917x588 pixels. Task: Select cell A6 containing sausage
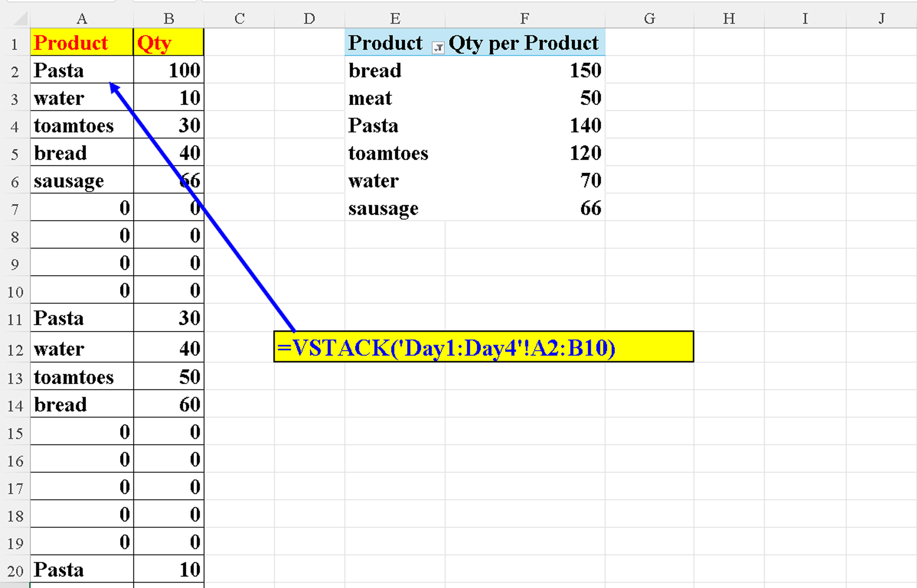pos(82,180)
